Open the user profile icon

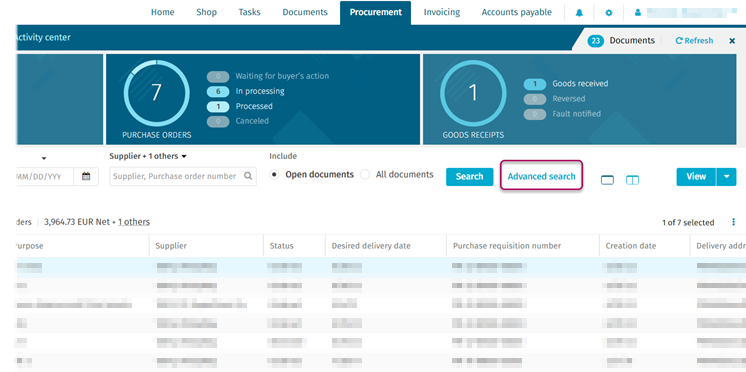(x=638, y=13)
